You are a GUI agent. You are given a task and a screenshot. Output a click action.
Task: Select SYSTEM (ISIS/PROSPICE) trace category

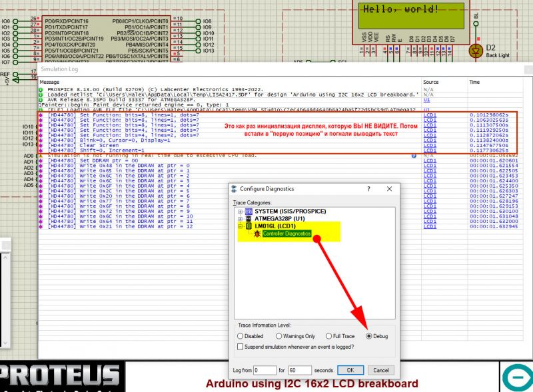point(290,211)
